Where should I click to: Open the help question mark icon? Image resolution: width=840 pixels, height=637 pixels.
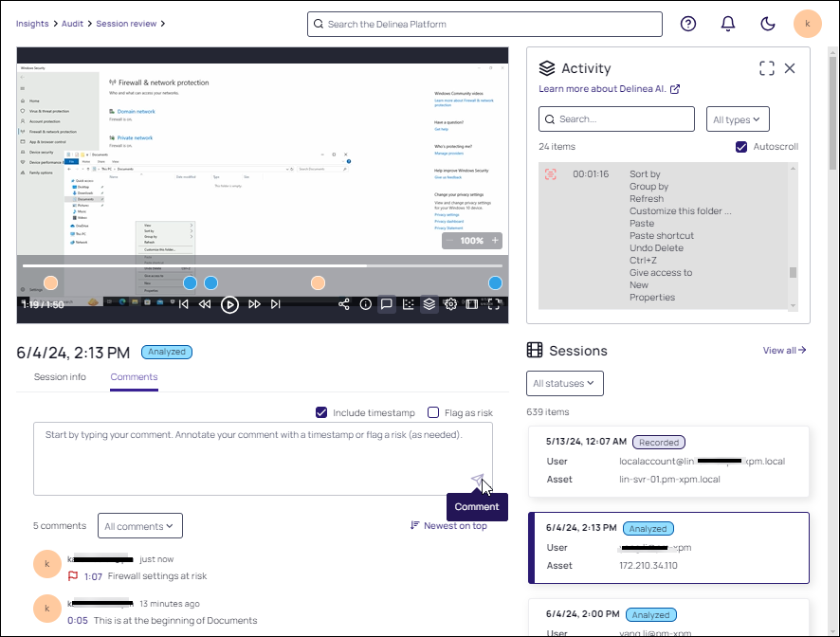(688, 24)
